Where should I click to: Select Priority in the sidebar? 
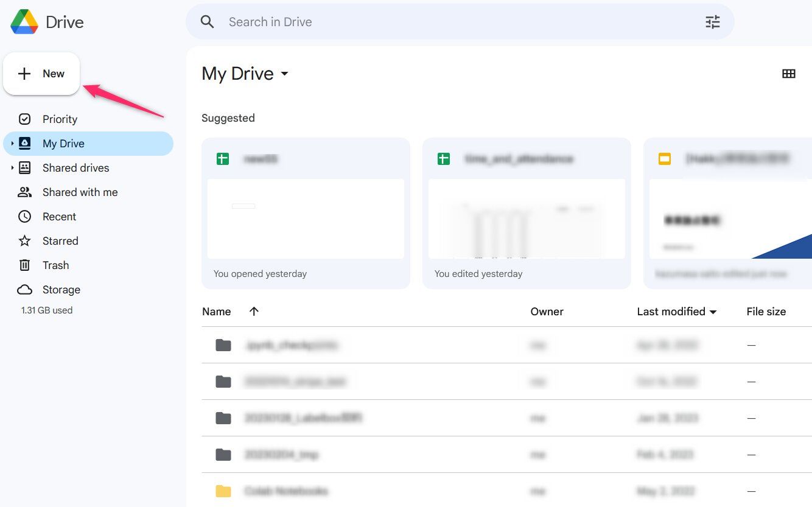point(60,119)
